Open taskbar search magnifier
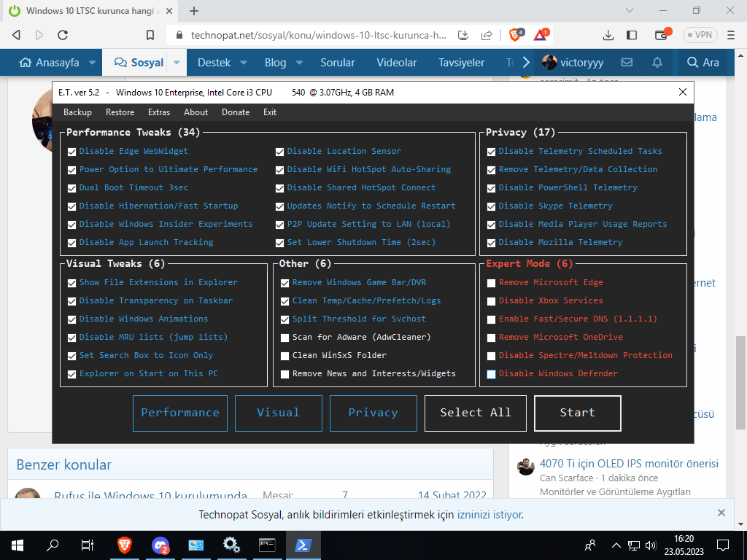Image resolution: width=747 pixels, height=560 pixels. (x=53, y=545)
